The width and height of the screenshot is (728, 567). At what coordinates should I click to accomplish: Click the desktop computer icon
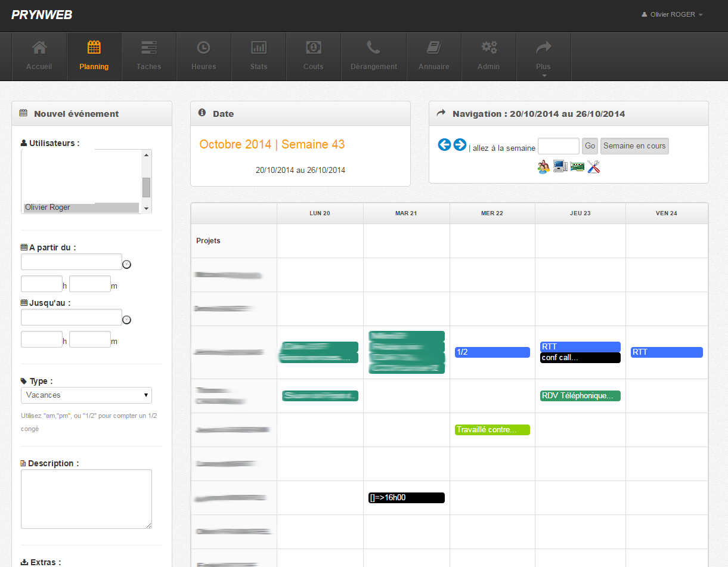(560, 167)
